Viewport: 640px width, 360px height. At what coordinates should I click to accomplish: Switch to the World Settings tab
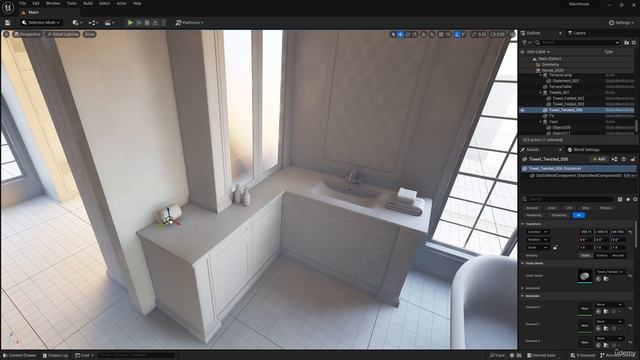tap(583, 150)
